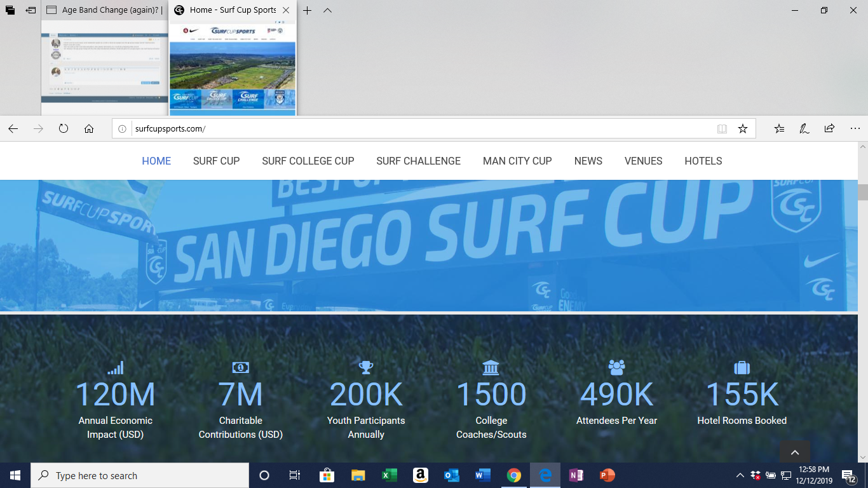This screenshot has height=488, width=868.
Task: Click the address bar with surfcupsports.com
Action: click(x=419, y=128)
